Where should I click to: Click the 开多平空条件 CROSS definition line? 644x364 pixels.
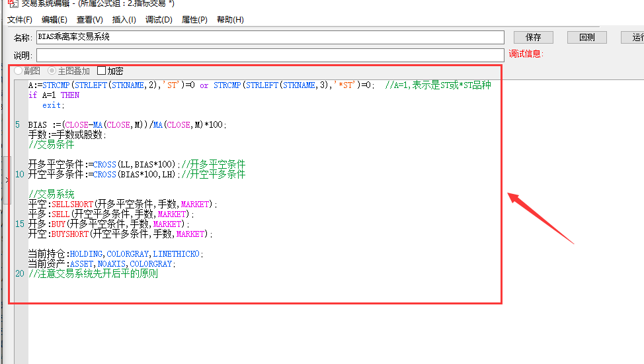click(x=137, y=164)
